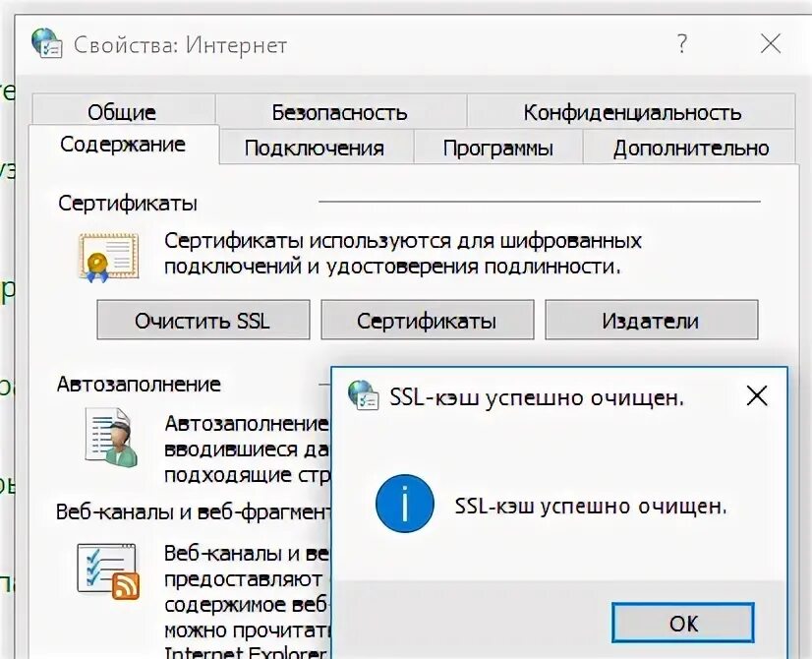Go to the Дополнительно tab

tap(690, 148)
